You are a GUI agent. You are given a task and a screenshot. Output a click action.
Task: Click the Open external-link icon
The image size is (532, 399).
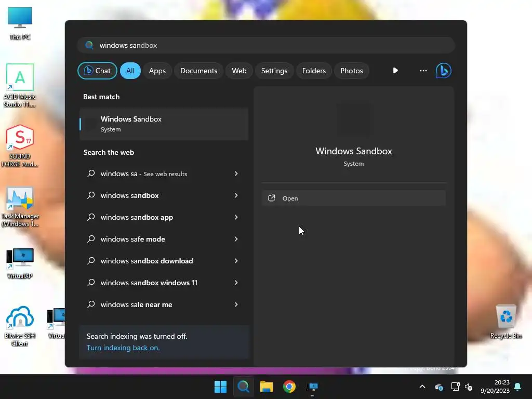[271, 198]
